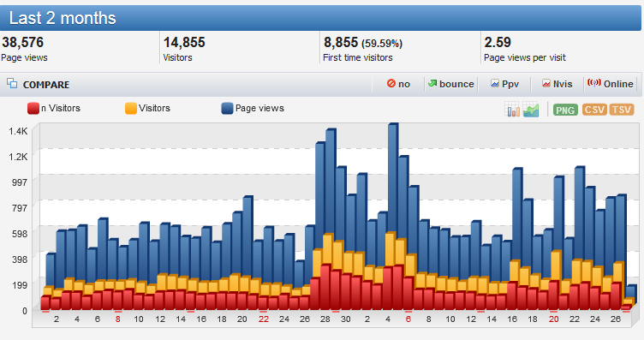Click the red 8 date label
This screenshot has width=644, height=340.
[118, 319]
